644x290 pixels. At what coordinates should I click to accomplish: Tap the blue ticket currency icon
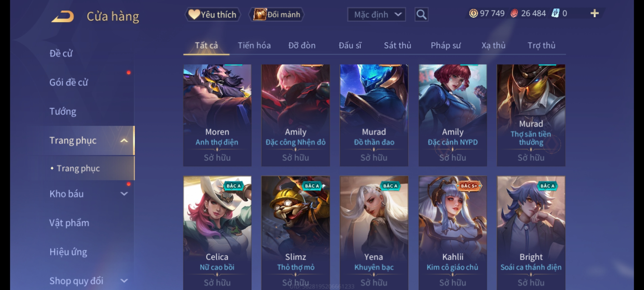point(555,13)
